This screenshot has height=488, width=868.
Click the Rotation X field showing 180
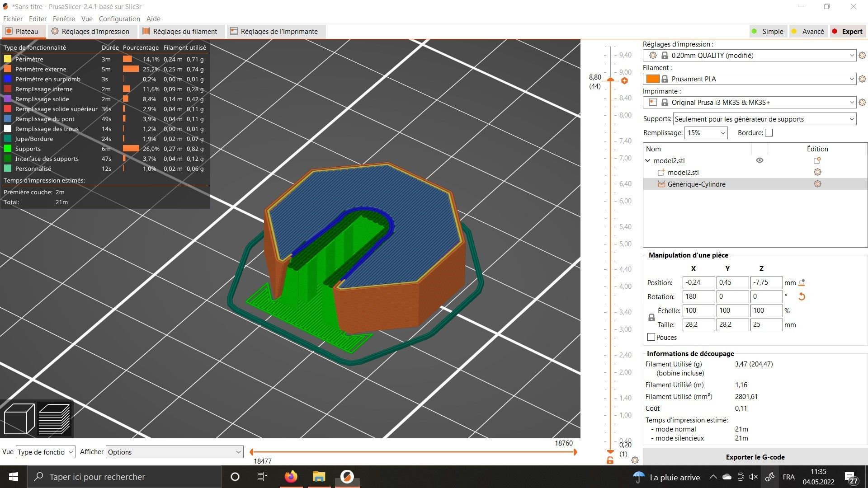698,296
